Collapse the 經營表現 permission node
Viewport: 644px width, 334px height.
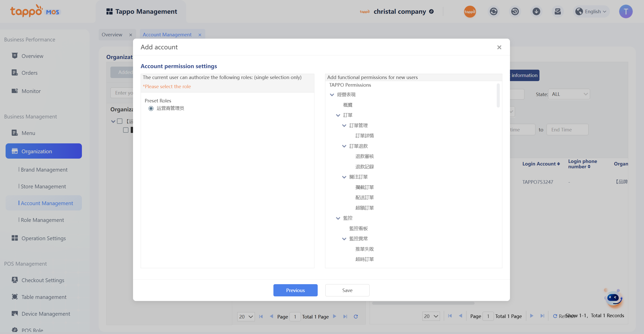tap(332, 95)
